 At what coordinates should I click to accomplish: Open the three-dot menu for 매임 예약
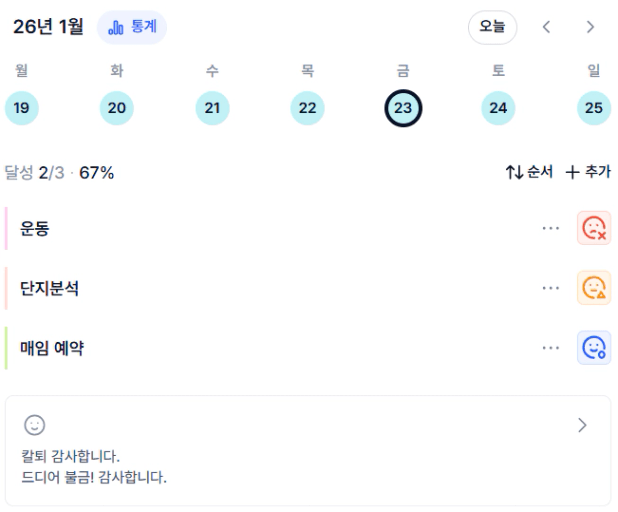click(x=550, y=348)
